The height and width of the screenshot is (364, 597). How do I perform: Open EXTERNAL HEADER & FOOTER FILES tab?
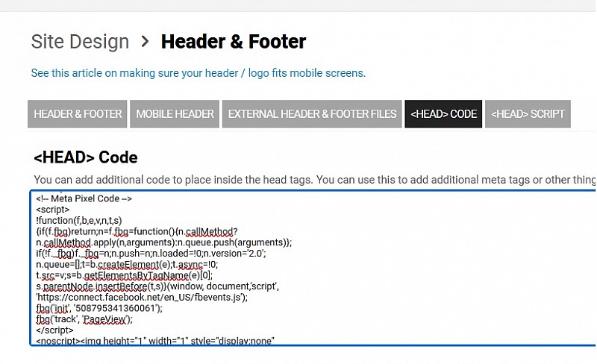pos(312,114)
